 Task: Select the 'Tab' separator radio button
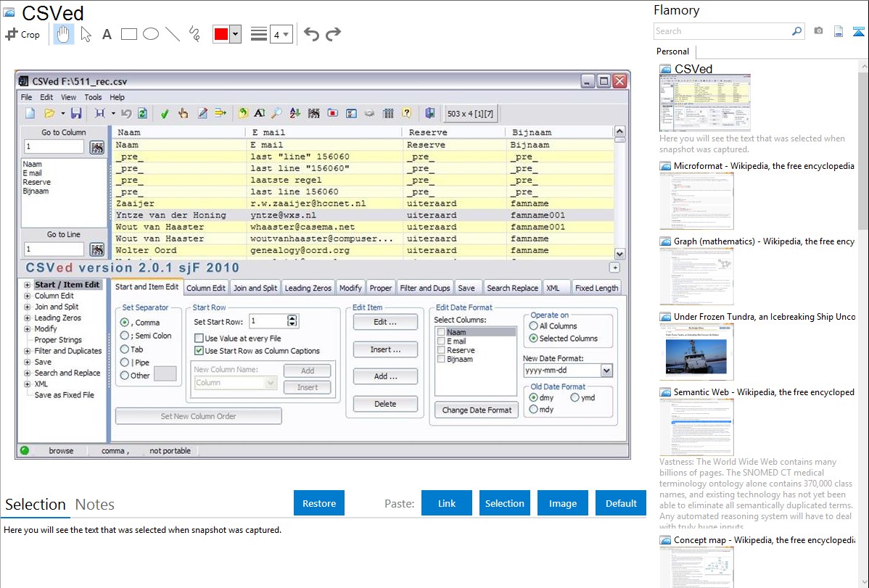(x=125, y=349)
